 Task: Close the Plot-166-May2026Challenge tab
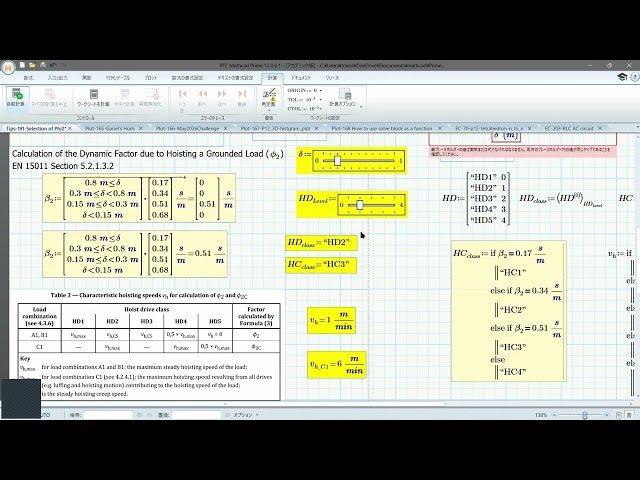pos(227,128)
